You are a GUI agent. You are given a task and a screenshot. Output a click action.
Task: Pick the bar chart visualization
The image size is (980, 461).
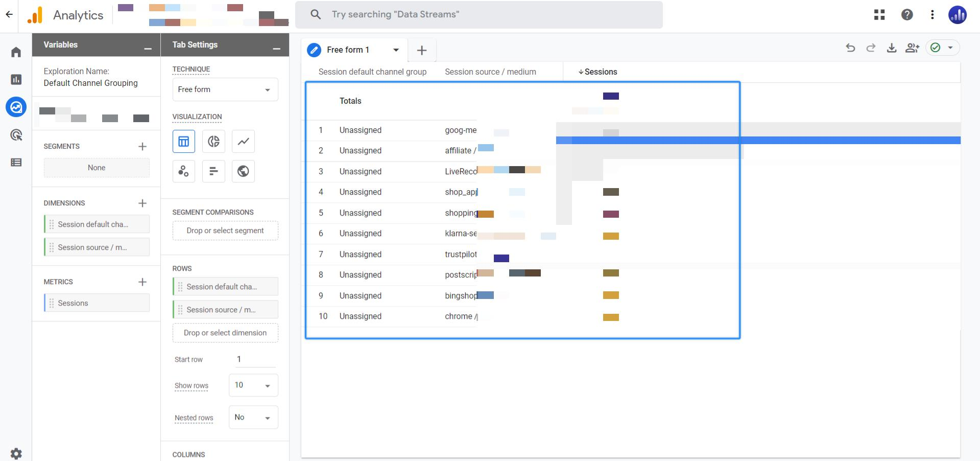tap(213, 171)
